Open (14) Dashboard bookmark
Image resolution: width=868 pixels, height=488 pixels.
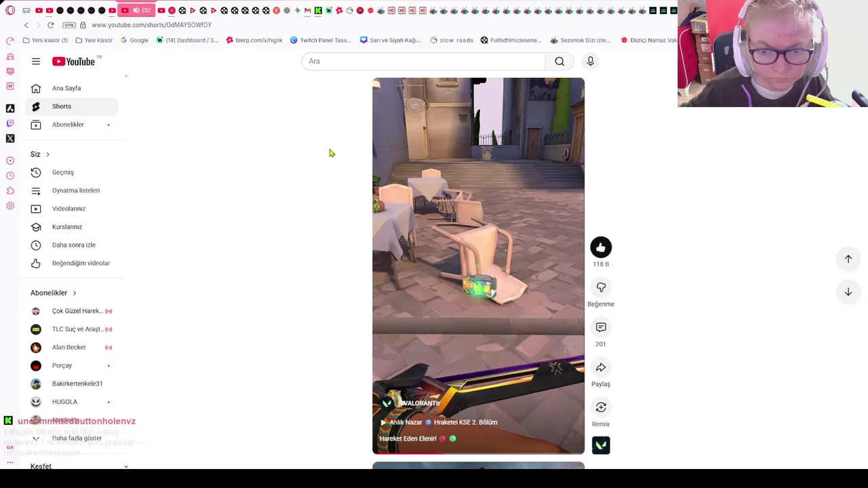tap(187, 40)
